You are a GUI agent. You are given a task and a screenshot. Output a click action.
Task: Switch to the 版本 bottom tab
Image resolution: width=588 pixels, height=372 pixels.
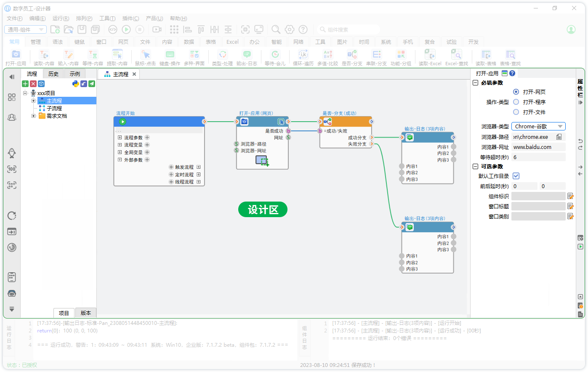coord(86,313)
